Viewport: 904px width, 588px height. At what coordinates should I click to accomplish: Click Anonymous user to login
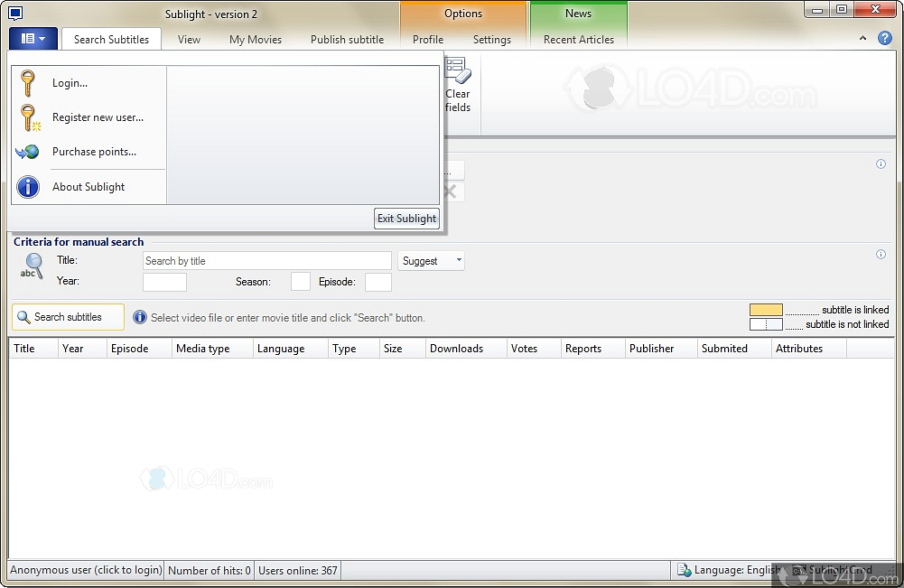click(x=85, y=570)
